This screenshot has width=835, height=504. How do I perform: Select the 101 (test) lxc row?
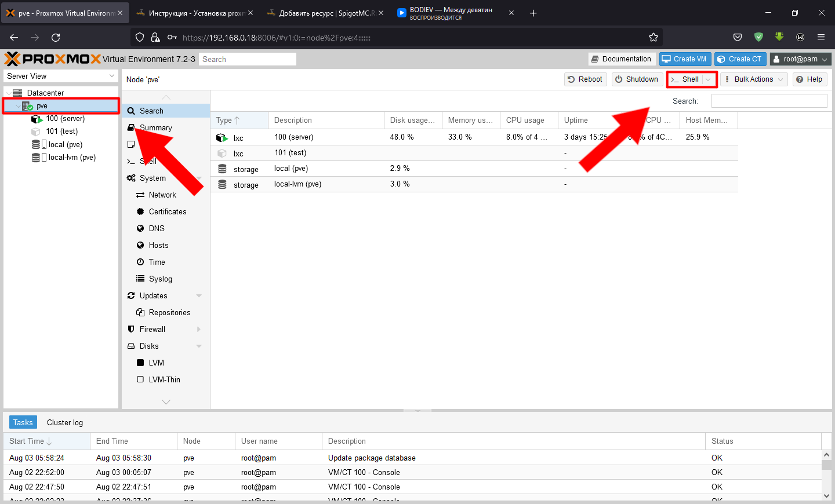[474, 153]
